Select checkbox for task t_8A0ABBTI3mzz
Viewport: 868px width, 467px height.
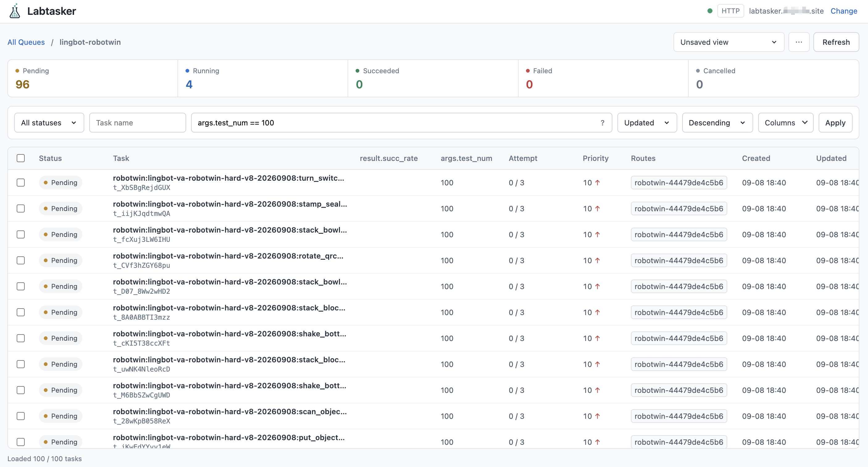pyautogui.click(x=21, y=313)
